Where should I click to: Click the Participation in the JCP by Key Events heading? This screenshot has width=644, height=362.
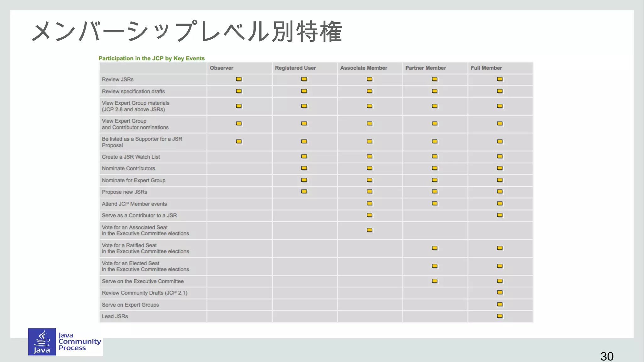click(152, 58)
